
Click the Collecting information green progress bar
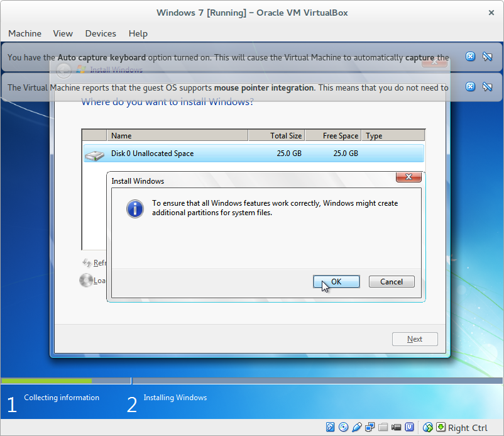[47, 381]
